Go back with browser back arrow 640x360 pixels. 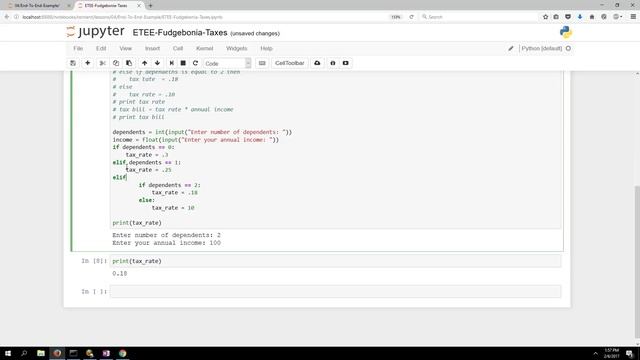tap(7, 17)
